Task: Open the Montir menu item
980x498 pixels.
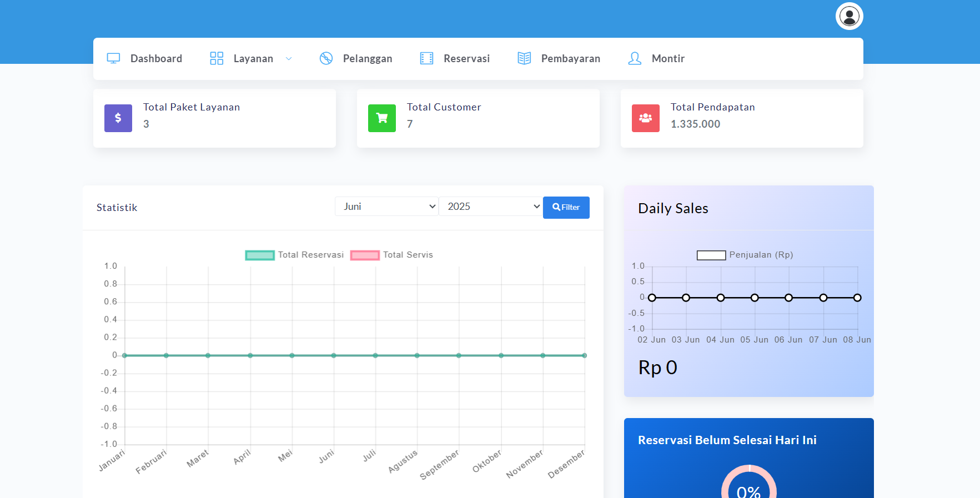Action: click(x=656, y=58)
